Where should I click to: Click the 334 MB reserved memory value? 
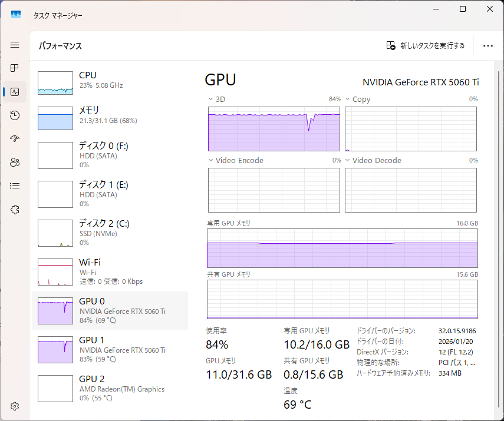tap(450, 373)
